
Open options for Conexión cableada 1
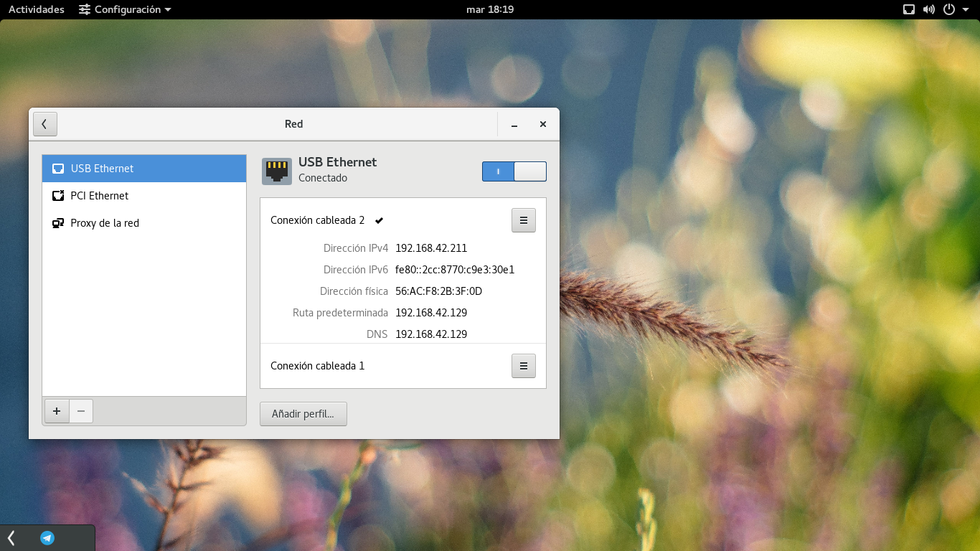(x=524, y=366)
